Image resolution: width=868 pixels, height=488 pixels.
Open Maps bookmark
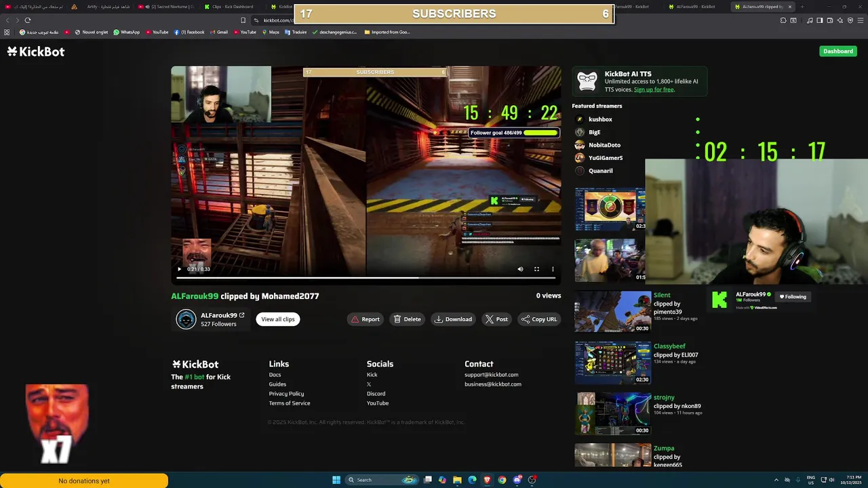click(270, 32)
